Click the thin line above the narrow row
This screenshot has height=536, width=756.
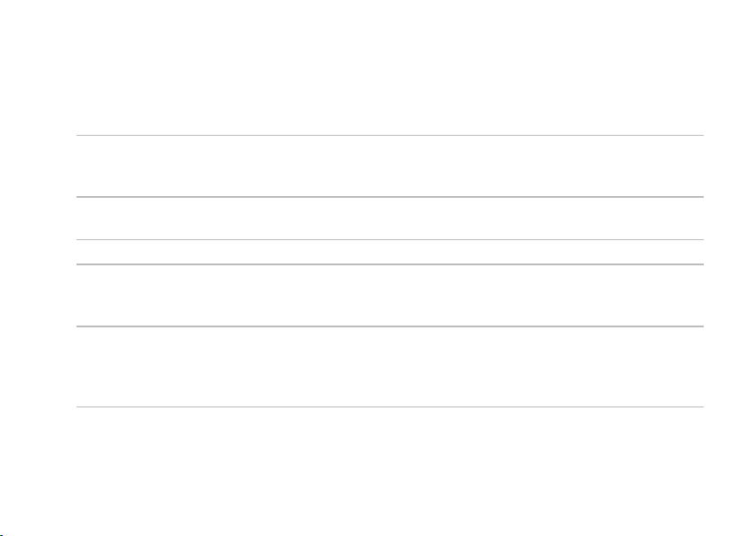click(x=390, y=239)
